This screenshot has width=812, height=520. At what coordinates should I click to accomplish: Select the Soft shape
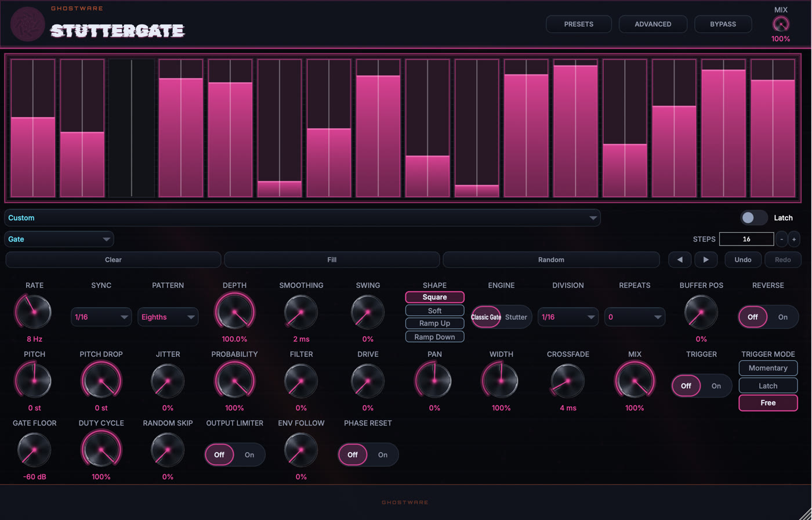pyautogui.click(x=434, y=310)
